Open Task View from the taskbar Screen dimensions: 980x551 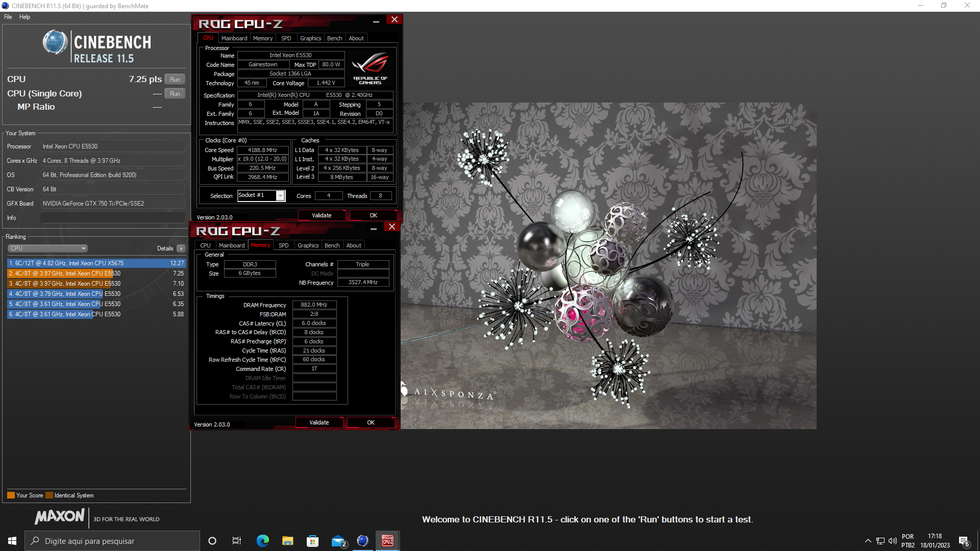point(236,541)
